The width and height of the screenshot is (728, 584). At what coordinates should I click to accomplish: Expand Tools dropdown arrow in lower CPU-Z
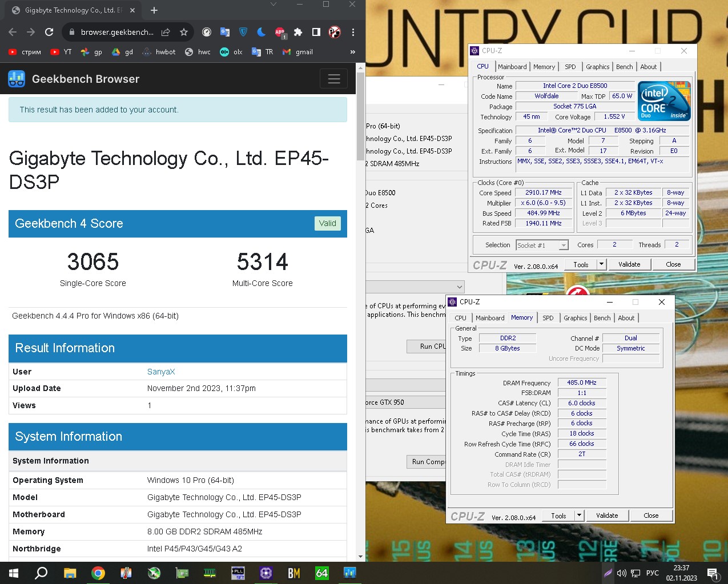[579, 515]
